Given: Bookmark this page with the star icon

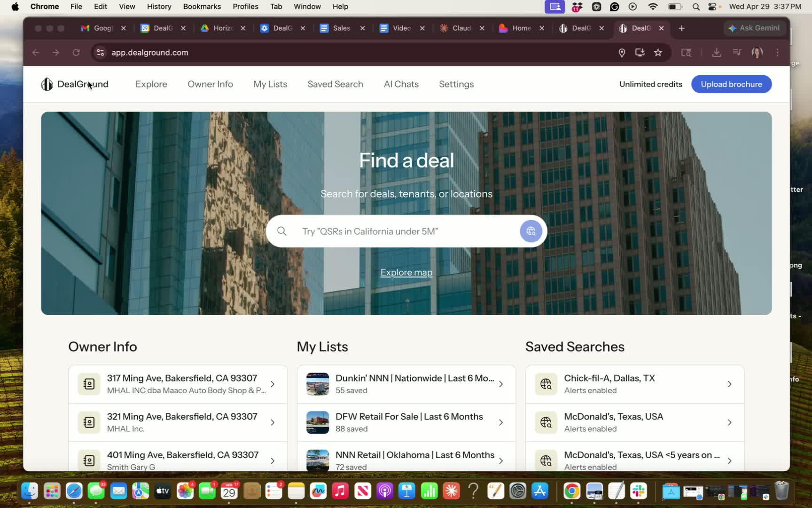Looking at the screenshot, I should click(x=658, y=52).
